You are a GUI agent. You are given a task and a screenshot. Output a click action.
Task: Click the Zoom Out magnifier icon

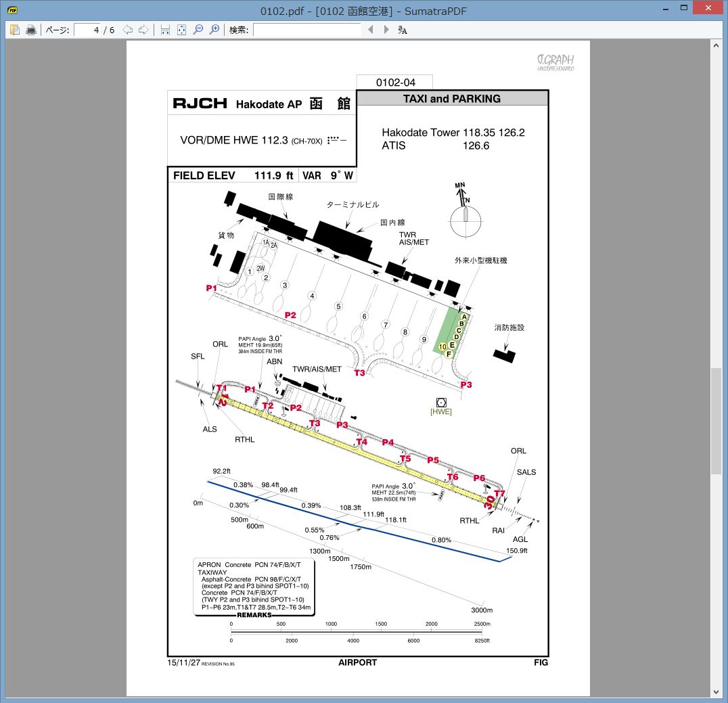(198, 30)
